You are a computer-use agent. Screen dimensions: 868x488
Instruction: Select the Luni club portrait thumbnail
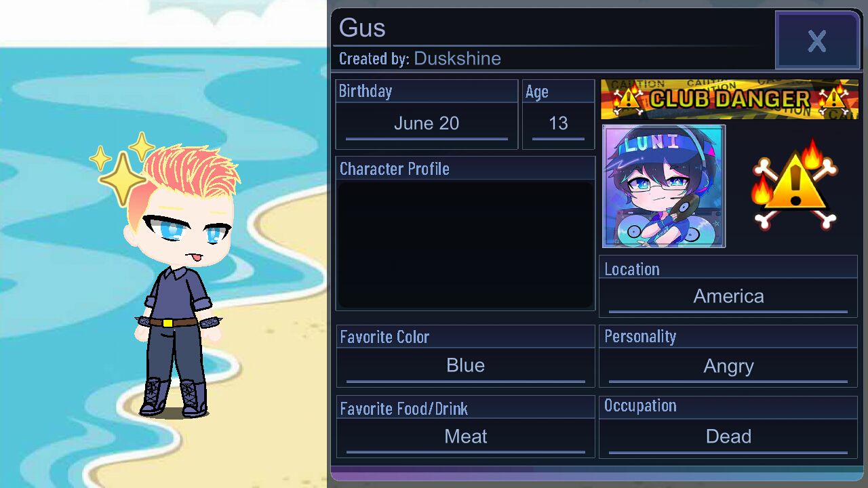click(664, 186)
